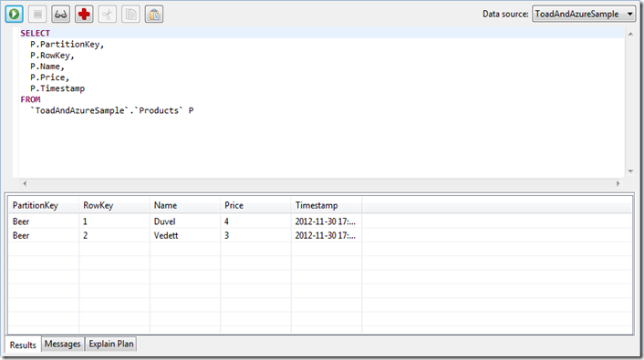Click the P.Name line in the query
644x360 pixels.
coord(47,67)
